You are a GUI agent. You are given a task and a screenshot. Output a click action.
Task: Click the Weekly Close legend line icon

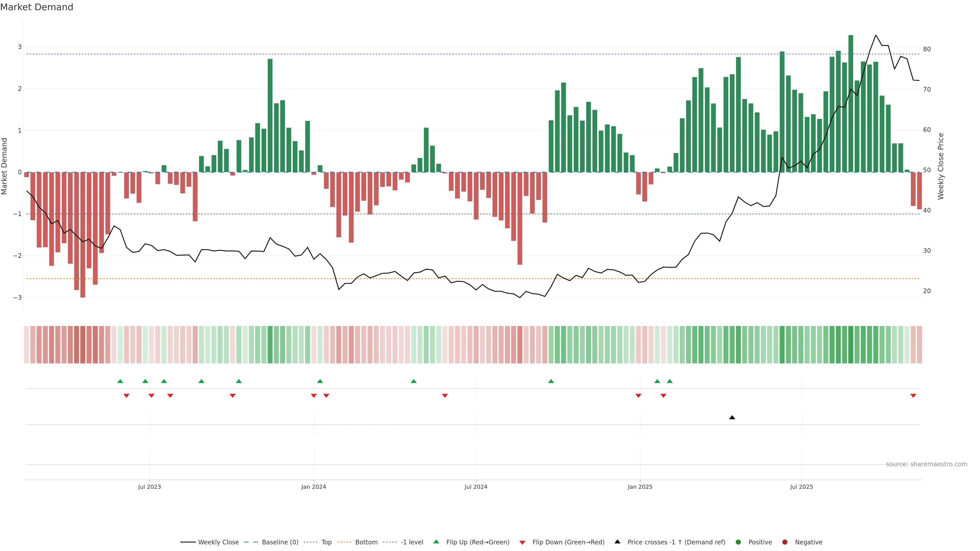188,542
